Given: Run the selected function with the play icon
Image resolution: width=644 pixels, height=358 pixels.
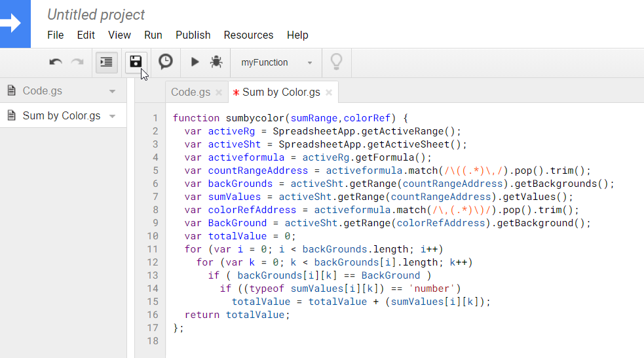Looking at the screenshot, I should (x=195, y=62).
